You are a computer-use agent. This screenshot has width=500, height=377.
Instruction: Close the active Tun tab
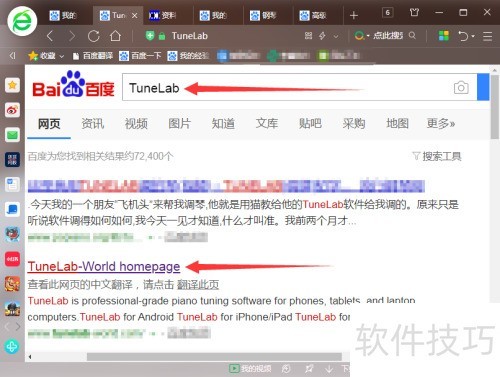pyautogui.click(x=134, y=15)
